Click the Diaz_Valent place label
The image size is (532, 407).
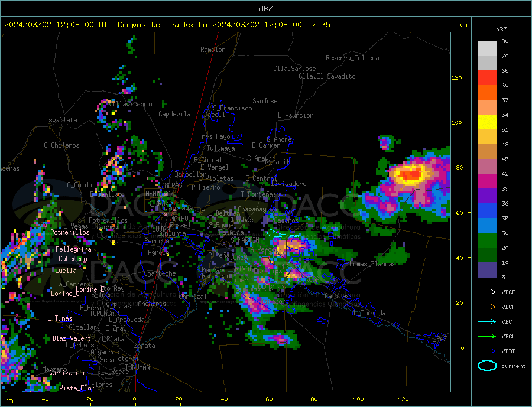pos(72,338)
